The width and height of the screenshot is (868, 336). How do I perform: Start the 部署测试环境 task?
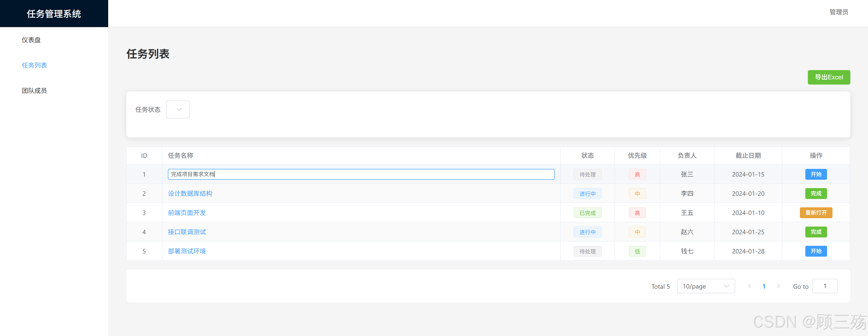point(816,251)
